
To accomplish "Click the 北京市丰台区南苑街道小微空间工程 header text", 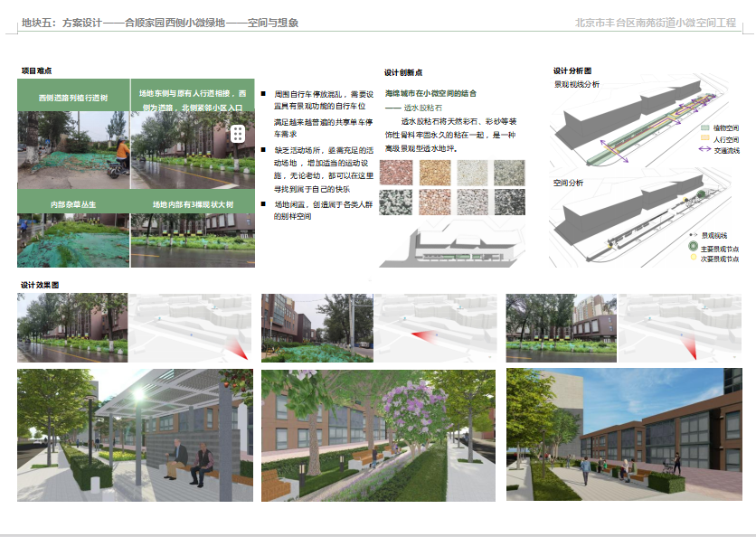I will pyautogui.click(x=656, y=23).
